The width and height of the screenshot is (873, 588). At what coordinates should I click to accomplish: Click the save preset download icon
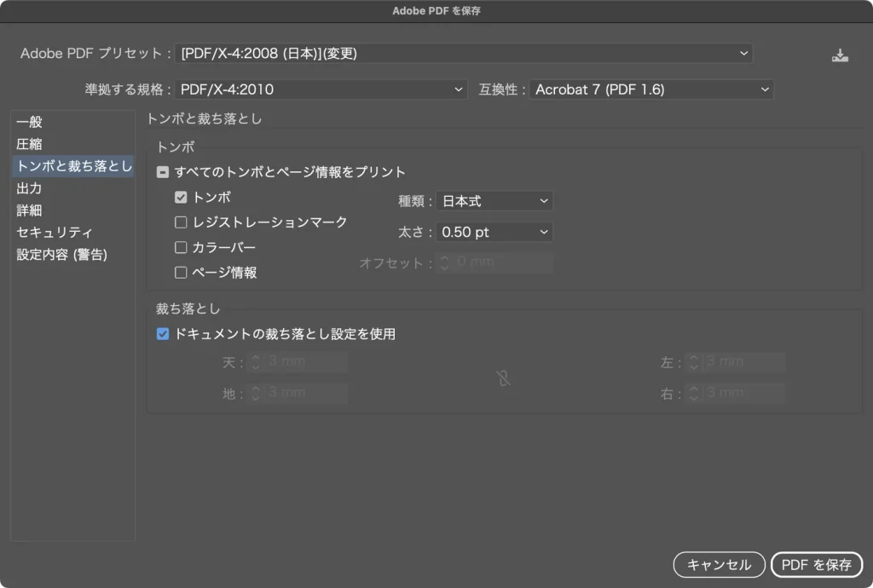click(840, 55)
